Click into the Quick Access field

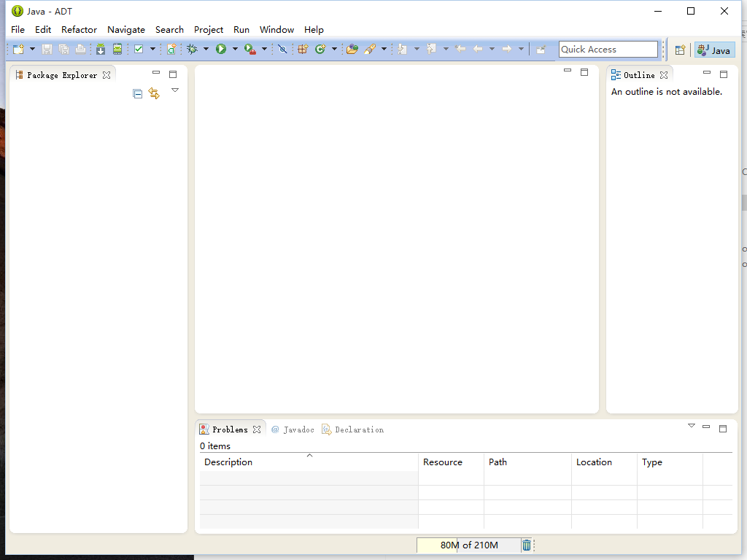(x=608, y=50)
